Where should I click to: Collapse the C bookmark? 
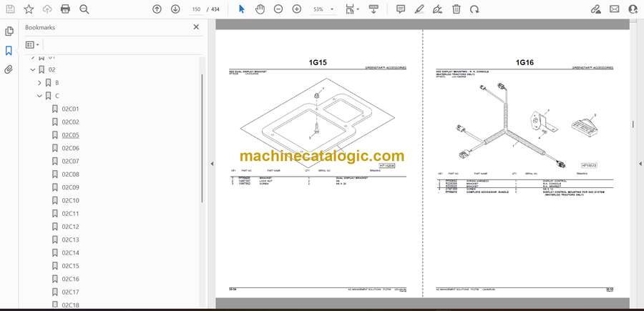coord(39,96)
